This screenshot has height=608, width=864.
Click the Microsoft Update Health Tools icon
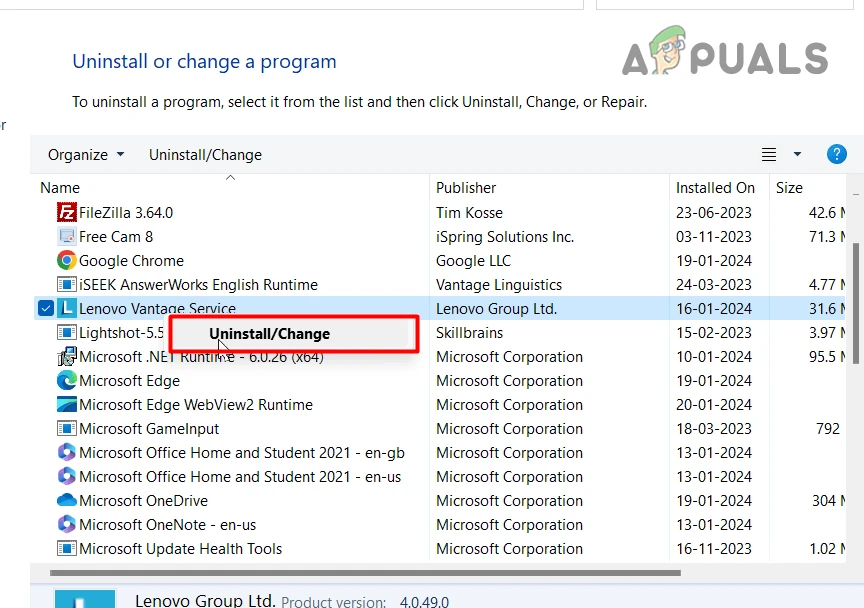click(67, 548)
